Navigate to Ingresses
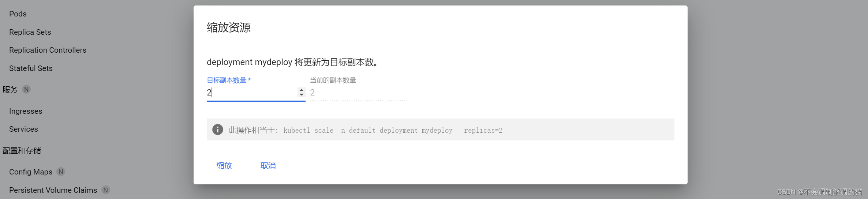868x199 pixels. tap(26, 111)
